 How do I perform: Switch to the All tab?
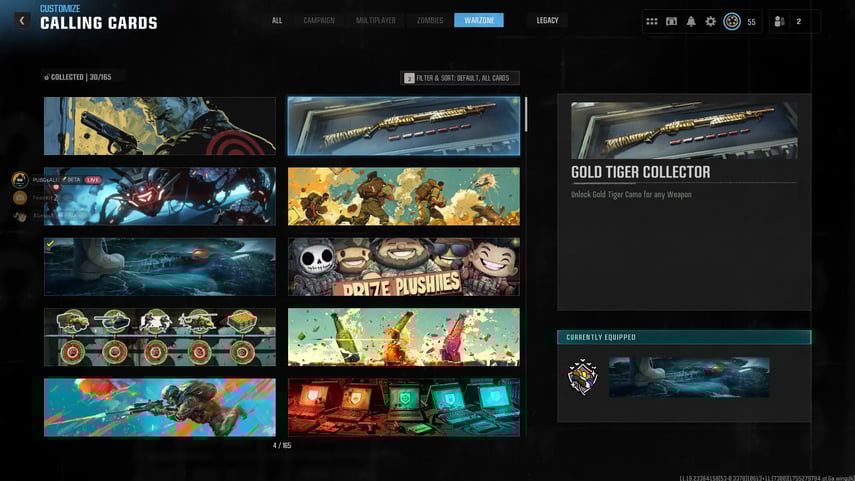tap(277, 20)
